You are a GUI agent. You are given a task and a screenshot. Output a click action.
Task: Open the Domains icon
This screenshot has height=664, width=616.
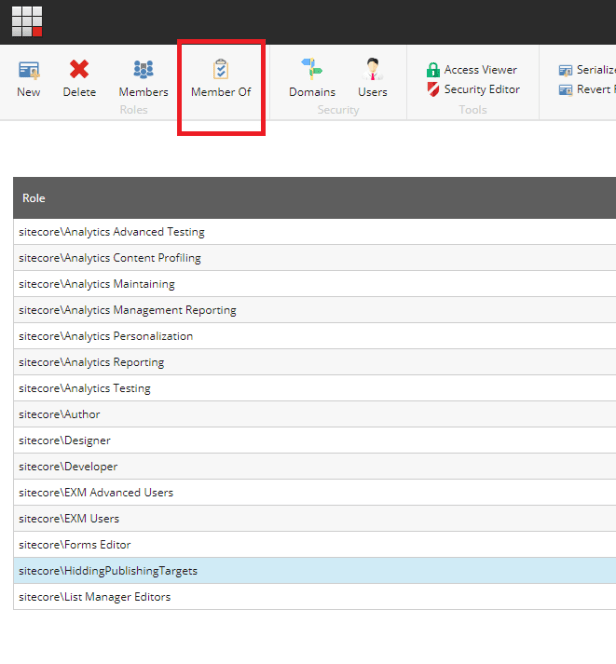pos(312,70)
